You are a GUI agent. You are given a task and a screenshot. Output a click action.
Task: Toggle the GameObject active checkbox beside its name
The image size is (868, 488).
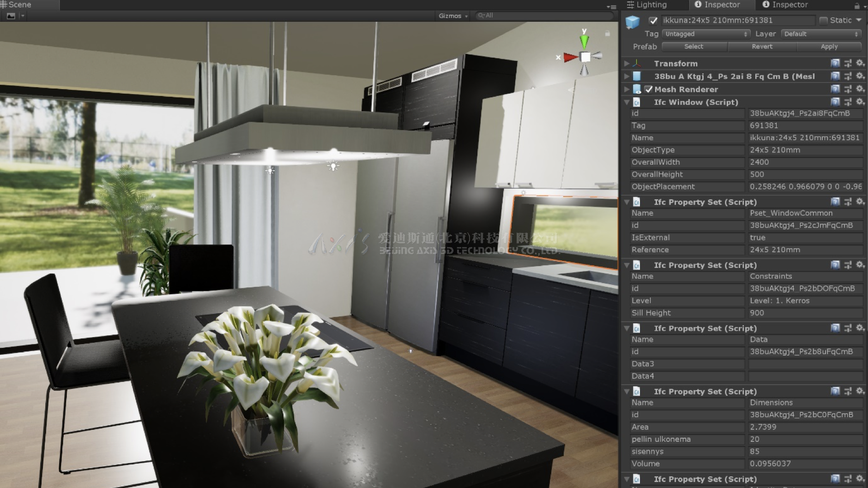(653, 20)
